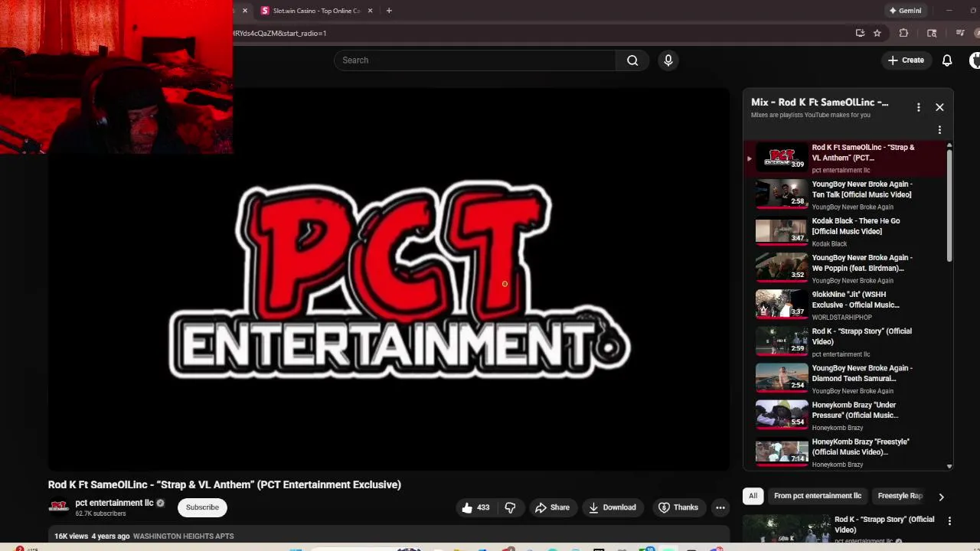Play Rod K Strapp Story in playlist
This screenshot has height=551, width=980.
coord(845,342)
